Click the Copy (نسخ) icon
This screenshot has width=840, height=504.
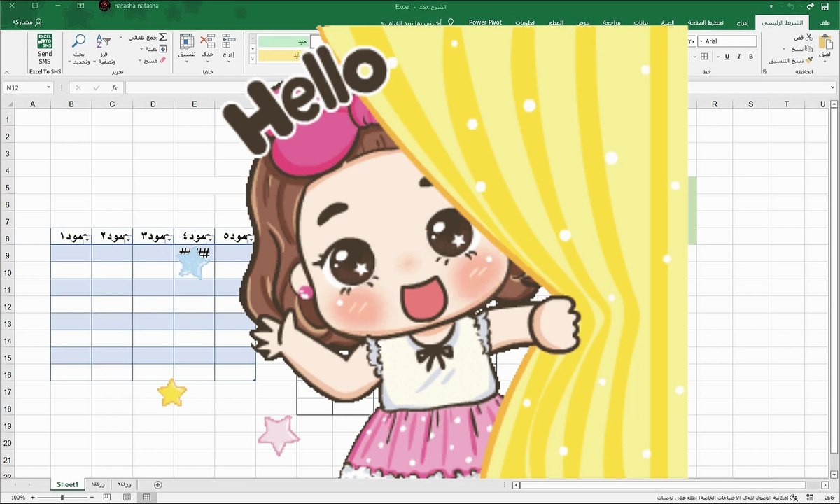click(809, 49)
